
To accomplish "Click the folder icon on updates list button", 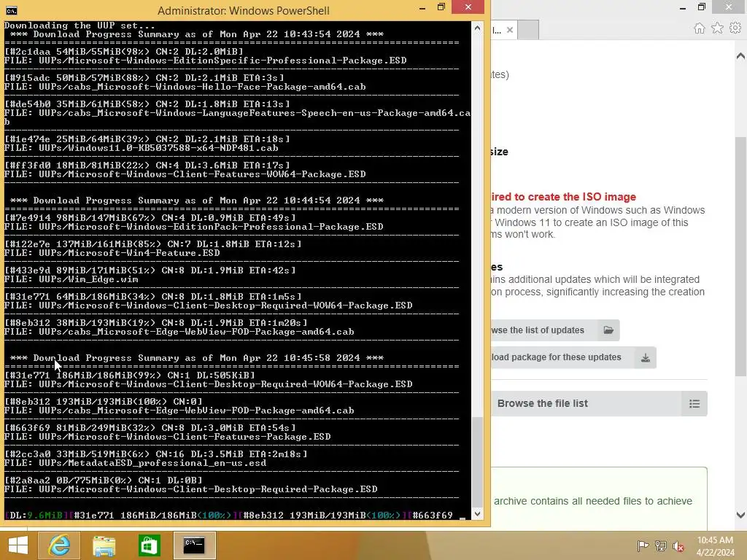I will click(608, 330).
